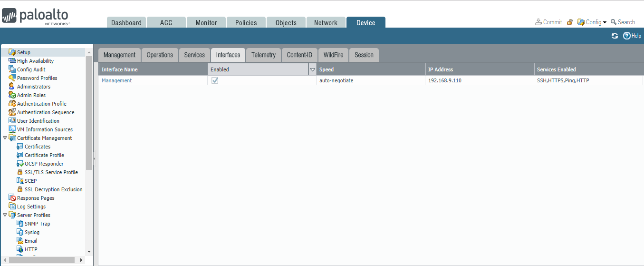Sort by the Services Enabled column header
Viewport: 644px width, 266px height.
pos(589,69)
